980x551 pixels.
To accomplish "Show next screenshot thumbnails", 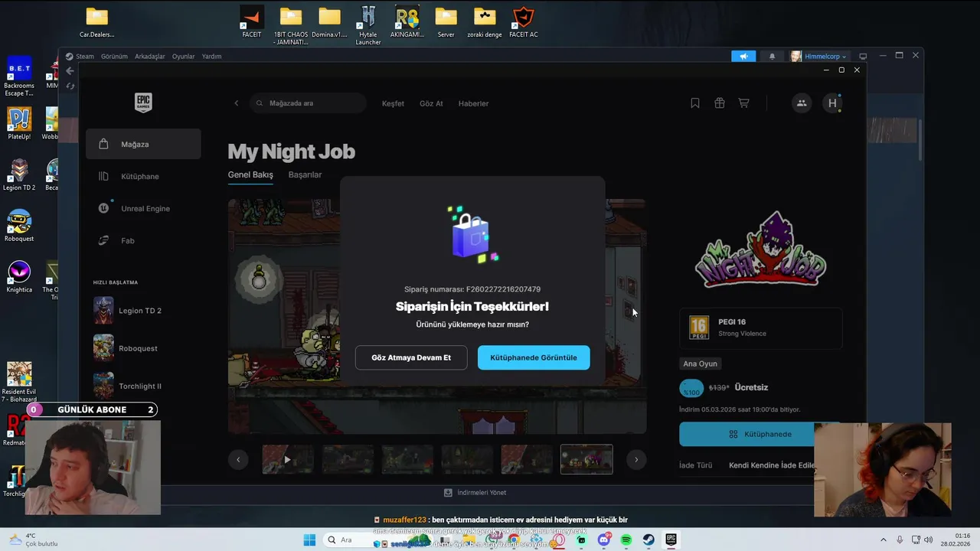I will click(x=636, y=460).
